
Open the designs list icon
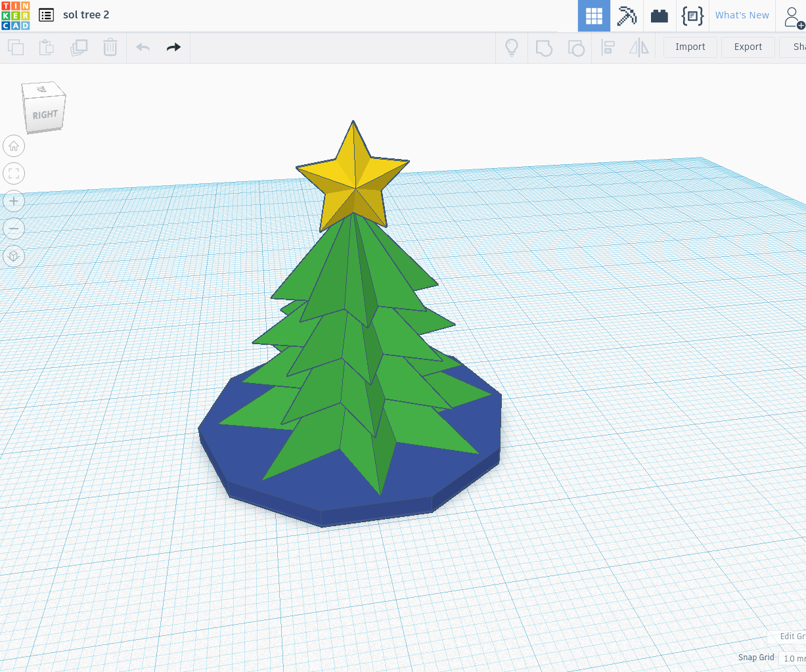[46, 15]
